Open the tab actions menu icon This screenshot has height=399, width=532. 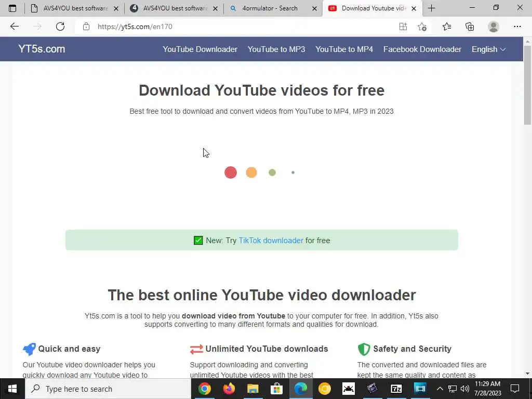12,8
